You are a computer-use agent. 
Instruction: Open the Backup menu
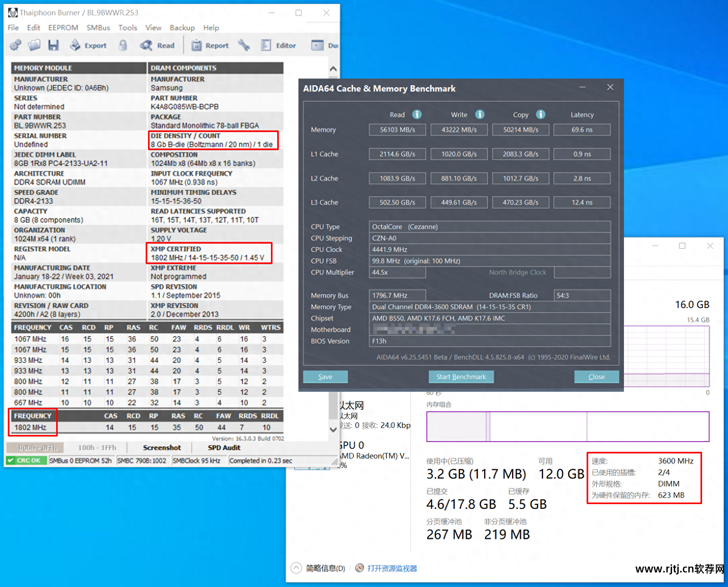[x=182, y=28]
